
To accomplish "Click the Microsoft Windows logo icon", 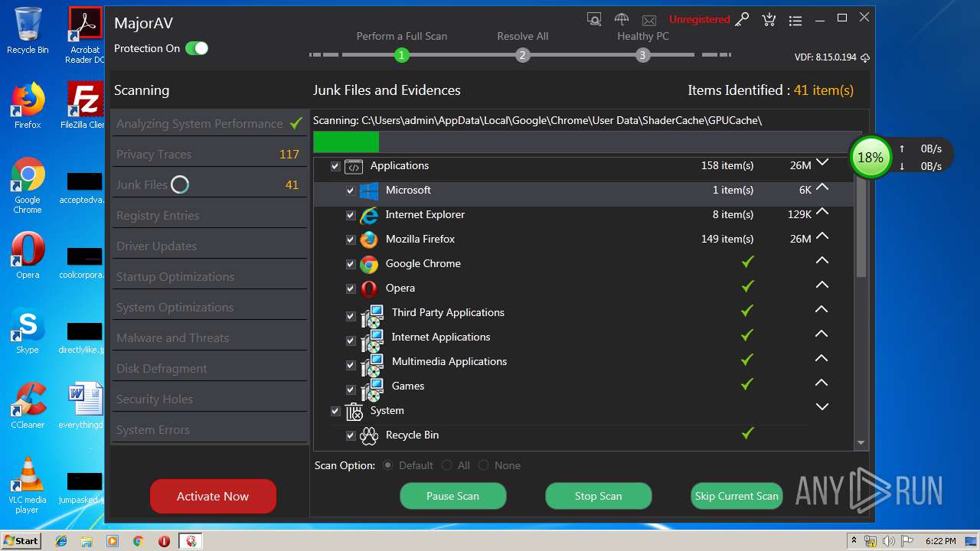I will coord(369,191).
